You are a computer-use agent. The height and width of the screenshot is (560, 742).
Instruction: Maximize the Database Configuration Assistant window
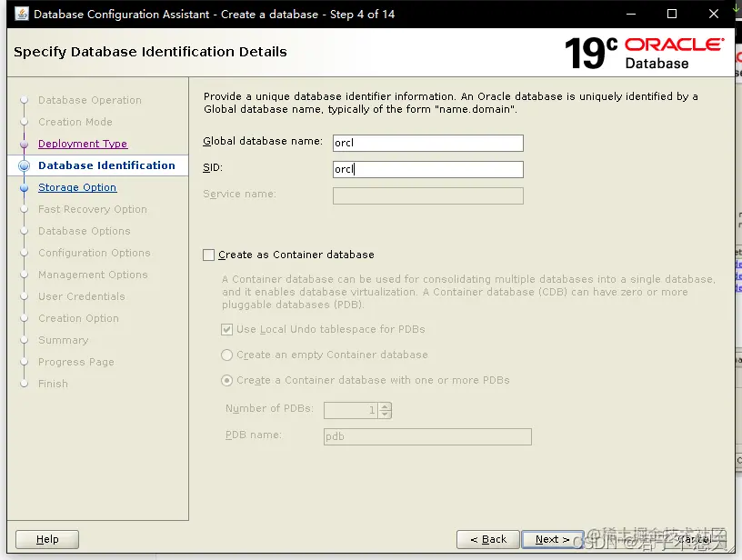(x=671, y=14)
